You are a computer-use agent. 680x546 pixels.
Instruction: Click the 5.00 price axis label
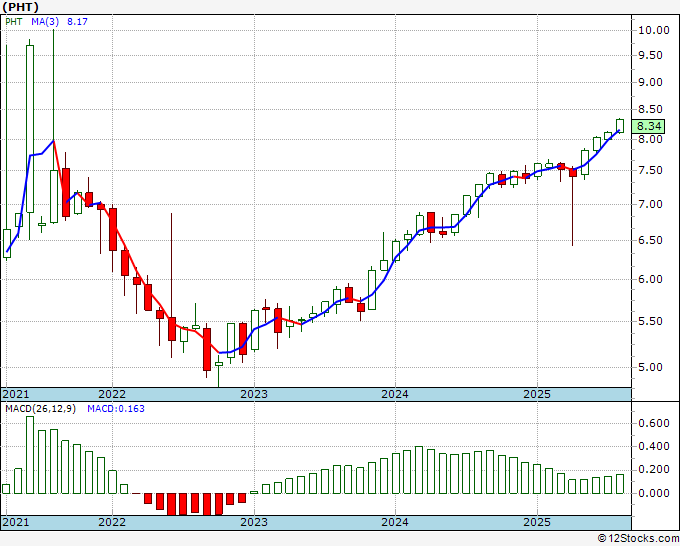click(650, 367)
